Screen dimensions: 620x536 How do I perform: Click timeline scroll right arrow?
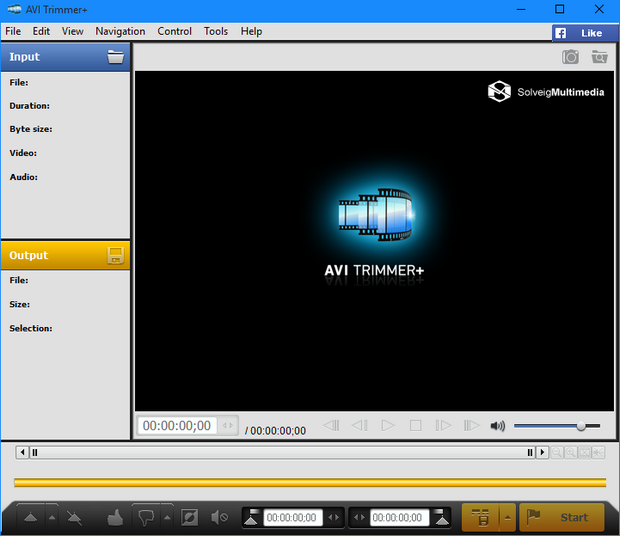click(542, 452)
